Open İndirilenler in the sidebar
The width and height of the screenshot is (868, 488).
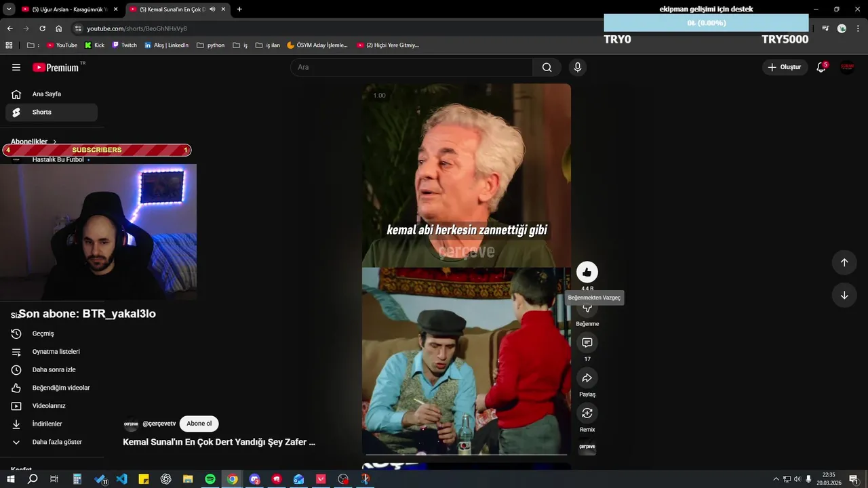coord(52,424)
